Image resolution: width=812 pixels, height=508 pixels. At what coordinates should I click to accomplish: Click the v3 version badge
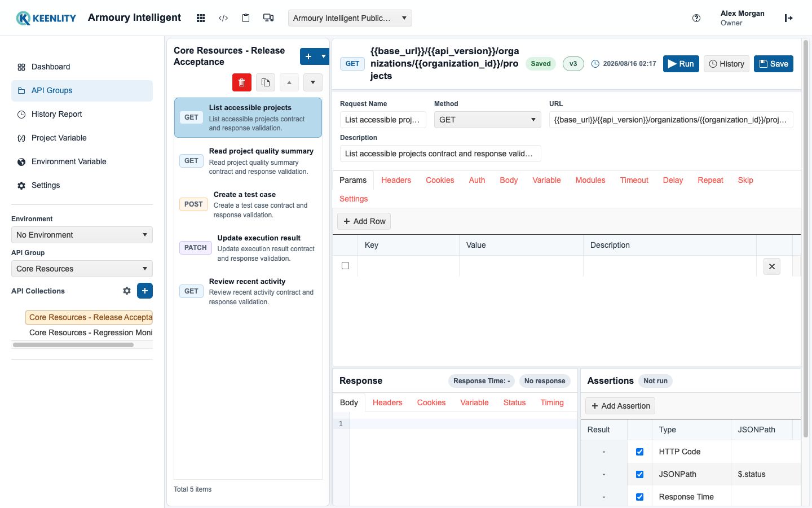573,64
